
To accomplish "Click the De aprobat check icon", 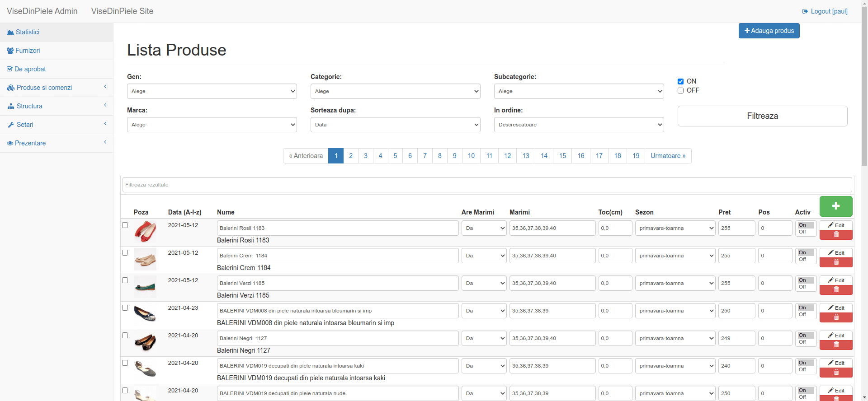I will [9, 69].
